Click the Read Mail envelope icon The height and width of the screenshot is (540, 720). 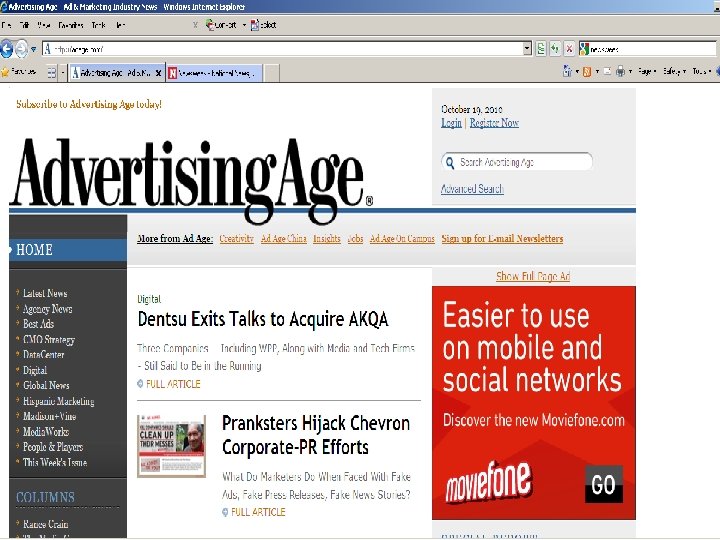click(x=608, y=72)
